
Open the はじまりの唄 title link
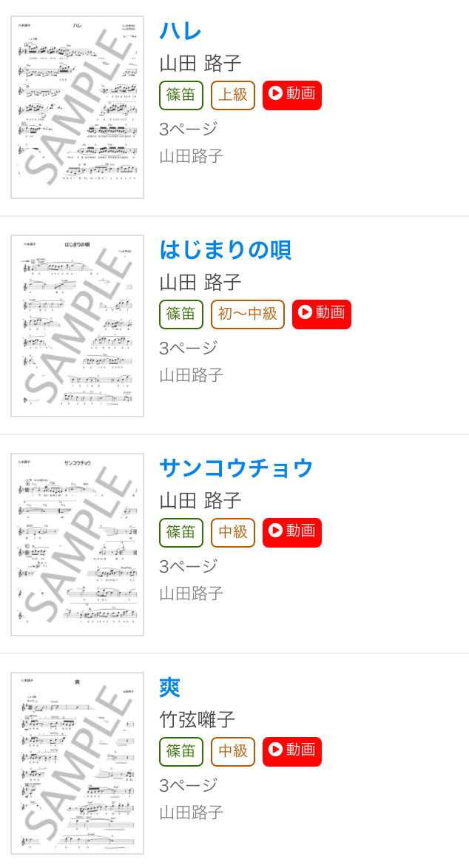(225, 249)
